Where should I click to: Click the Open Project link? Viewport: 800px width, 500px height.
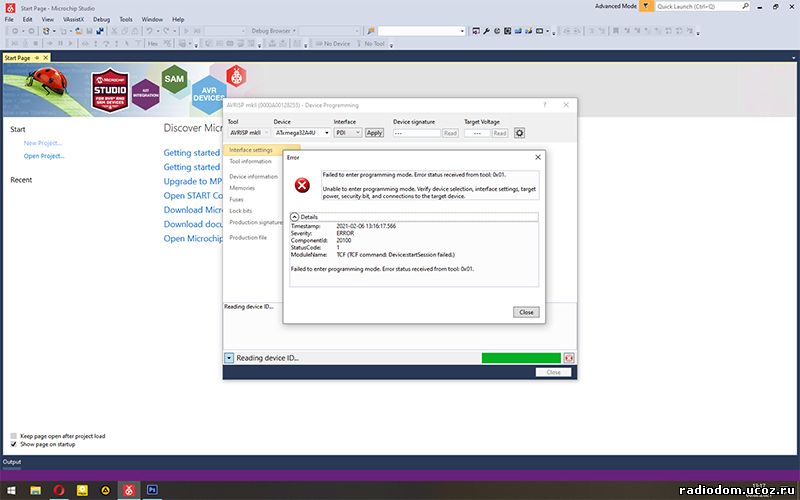click(x=44, y=156)
